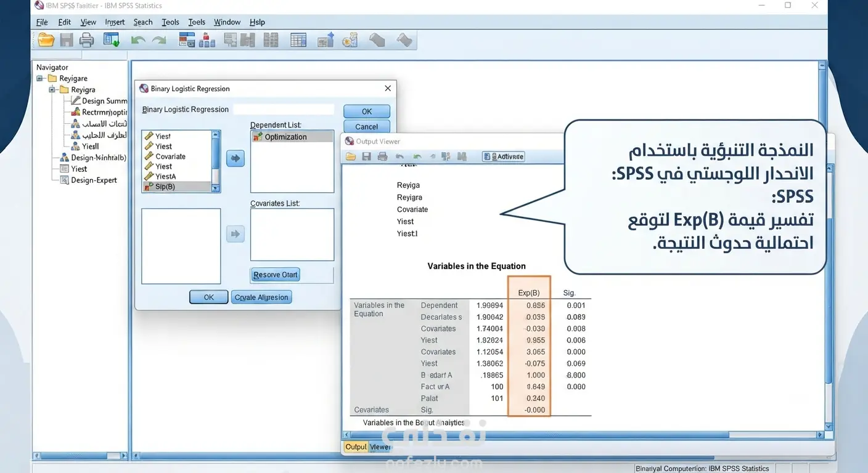Click the save disk icon in main toolbar

point(67,41)
